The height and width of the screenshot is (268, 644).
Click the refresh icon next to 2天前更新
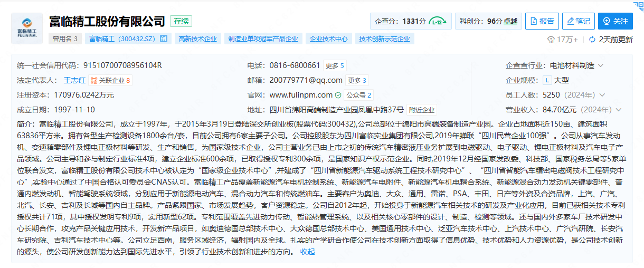click(592, 39)
